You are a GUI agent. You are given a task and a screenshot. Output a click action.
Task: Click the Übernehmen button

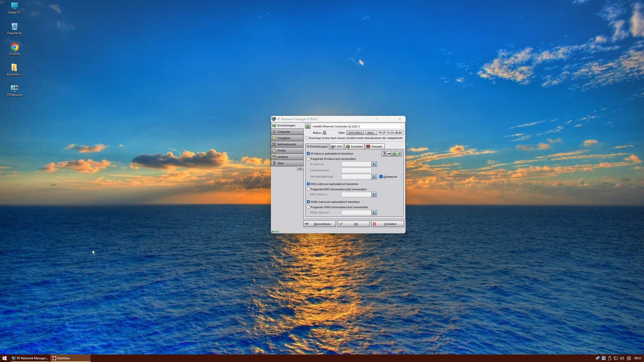pos(319,224)
